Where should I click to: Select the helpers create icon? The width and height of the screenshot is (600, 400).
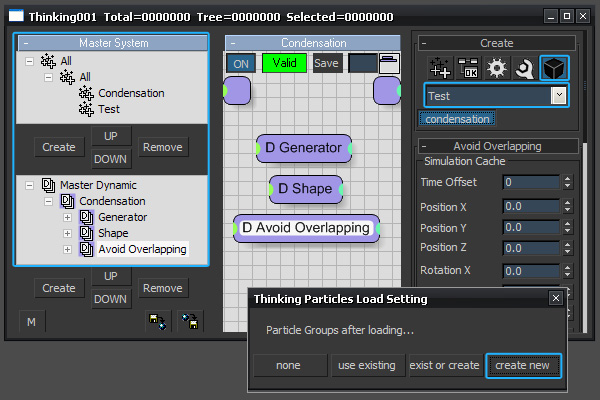(x=525, y=68)
